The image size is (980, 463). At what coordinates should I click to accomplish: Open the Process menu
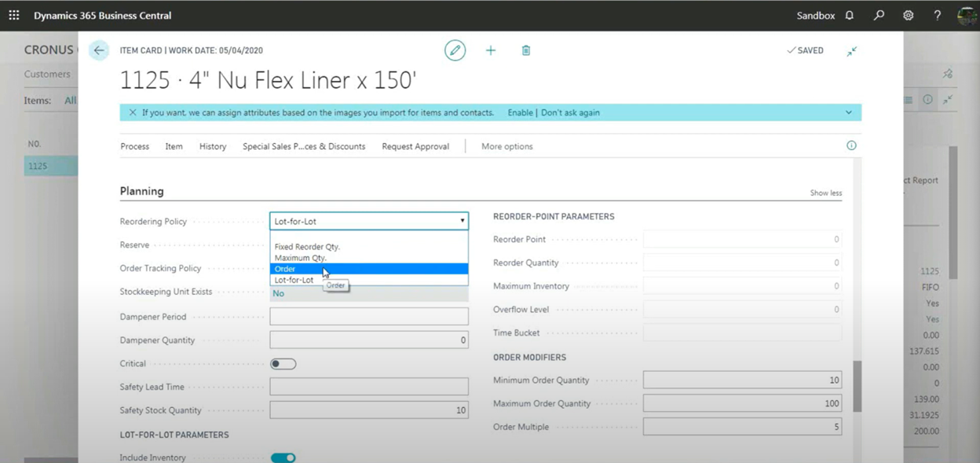click(135, 146)
